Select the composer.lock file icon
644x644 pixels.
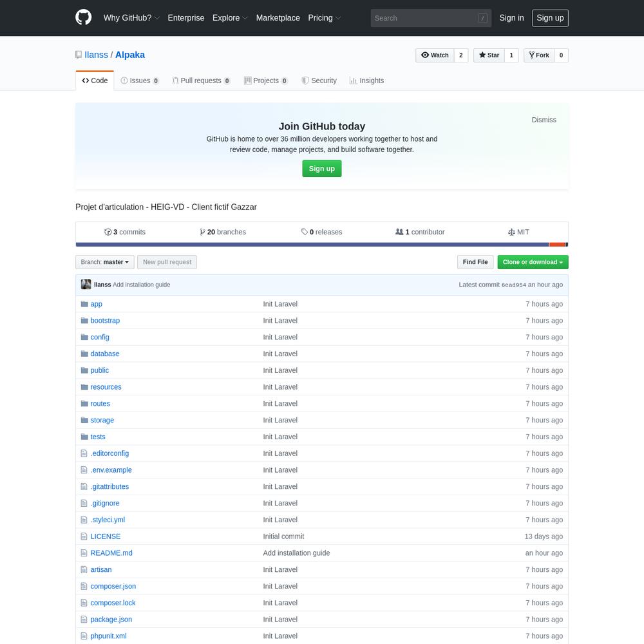(84, 603)
